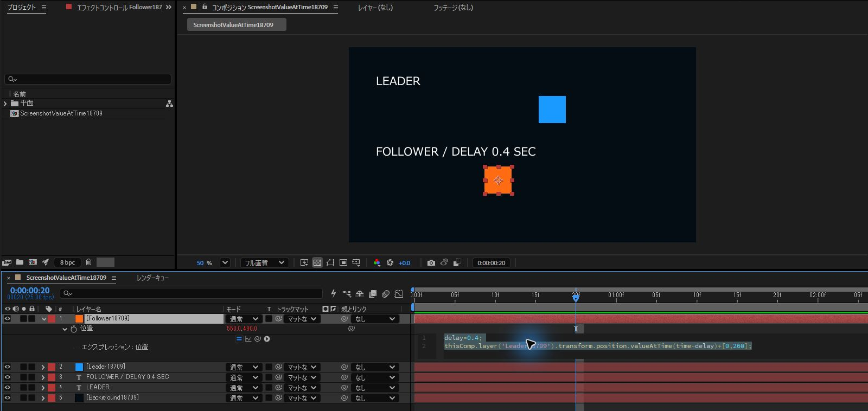Image resolution: width=868 pixels, height=411 pixels.
Task: Open the フル画質 resolution dropdown
Action: (265, 262)
